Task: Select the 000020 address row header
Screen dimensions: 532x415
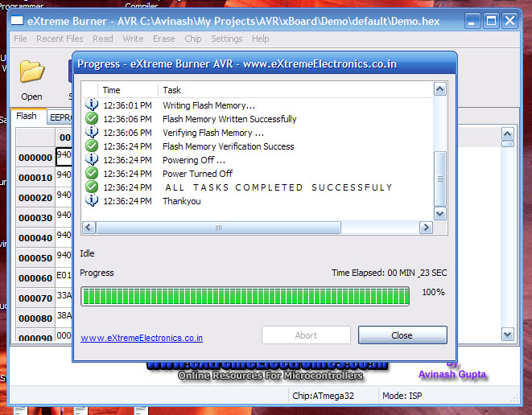Action: point(35,198)
